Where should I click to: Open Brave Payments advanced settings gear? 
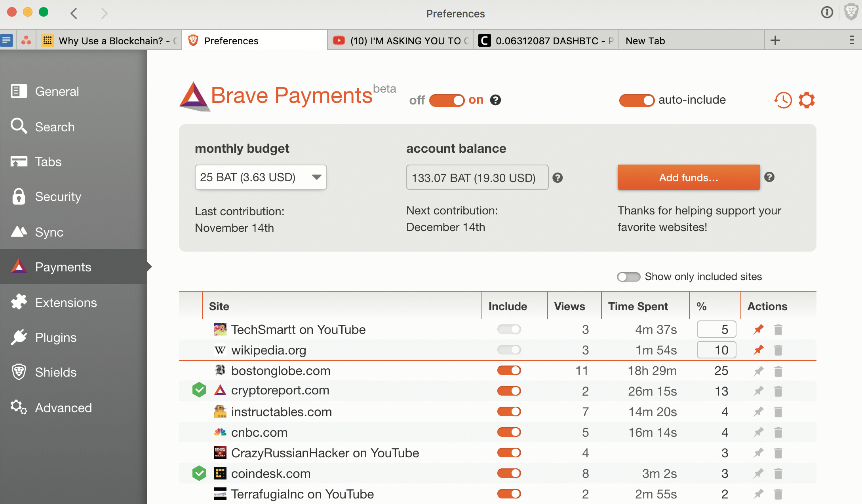pyautogui.click(x=806, y=100)
